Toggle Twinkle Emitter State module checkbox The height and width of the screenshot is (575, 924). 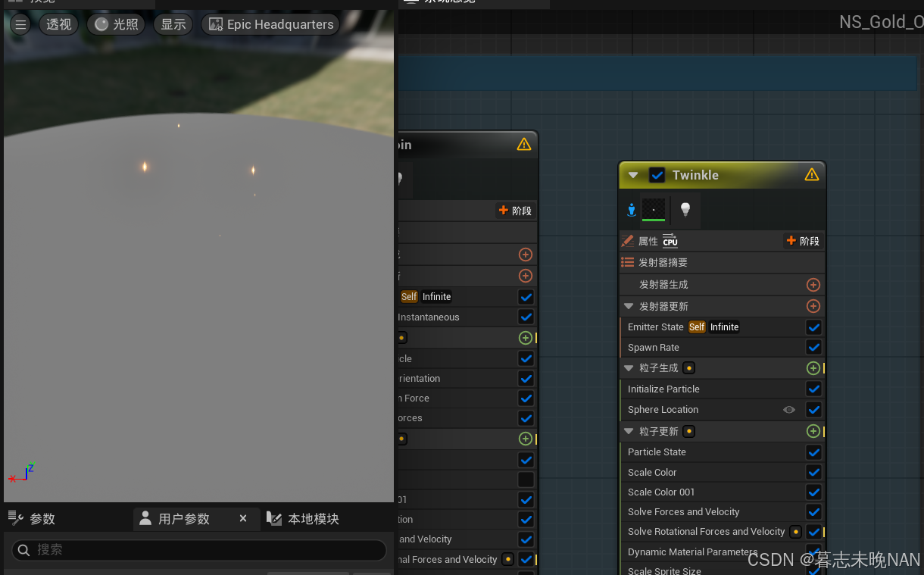point(813,327)
